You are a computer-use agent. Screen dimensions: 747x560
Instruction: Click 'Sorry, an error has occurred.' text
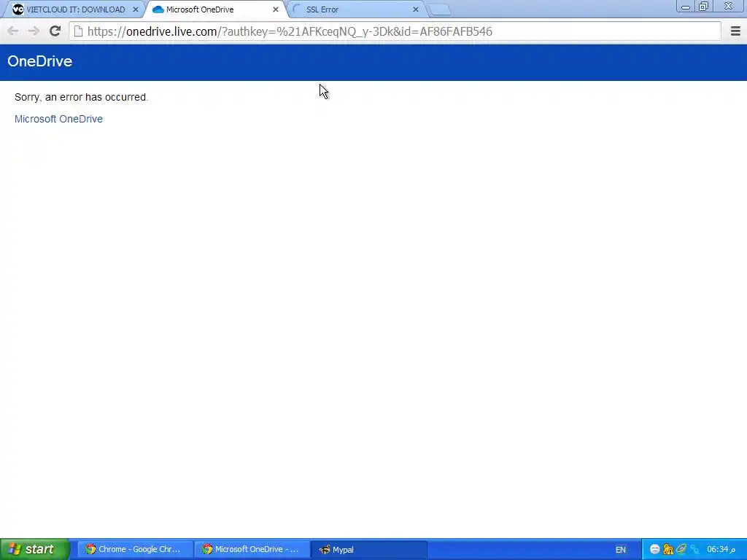82,97
